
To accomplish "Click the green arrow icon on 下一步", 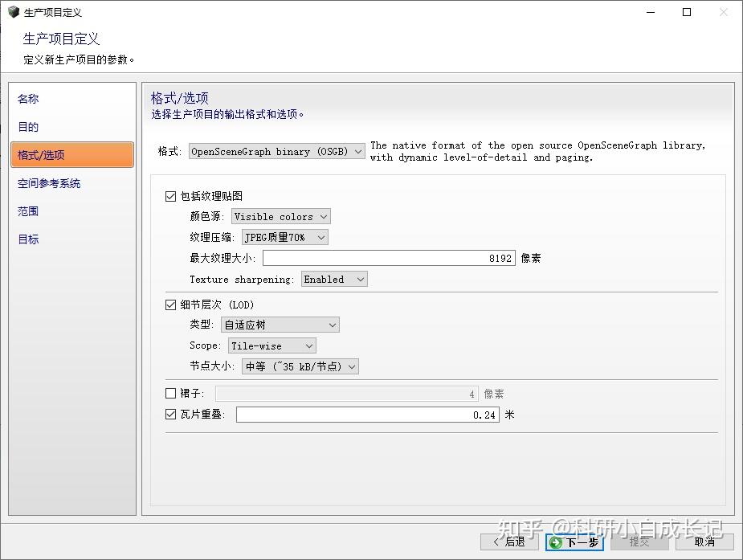I will pos(557,542).
